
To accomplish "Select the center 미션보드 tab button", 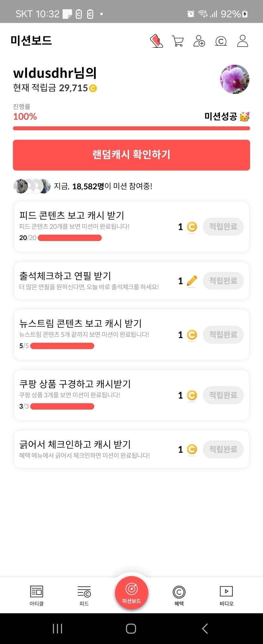I will point(131,593).
